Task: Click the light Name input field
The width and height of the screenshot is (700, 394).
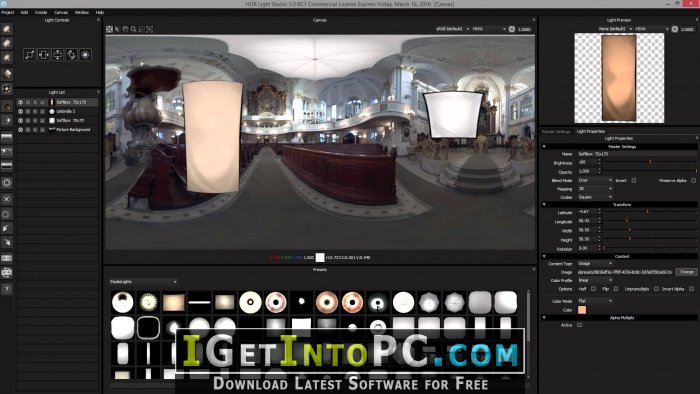Action: 637,154
